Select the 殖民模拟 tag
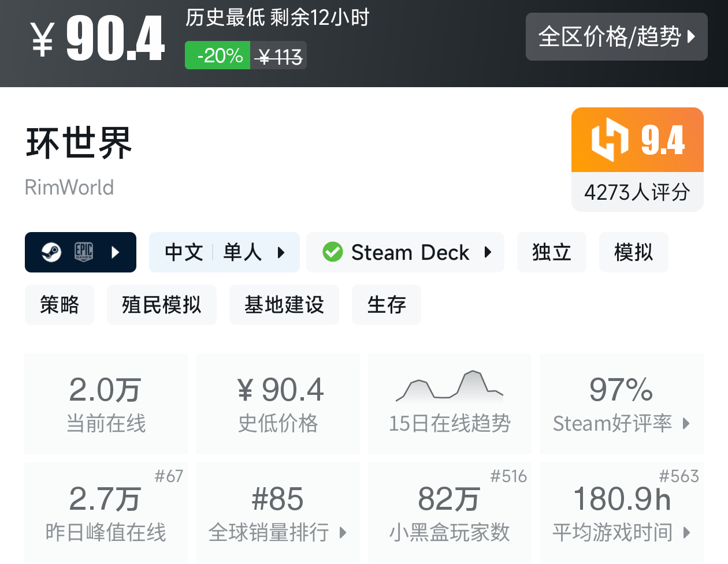 (162, 305)
